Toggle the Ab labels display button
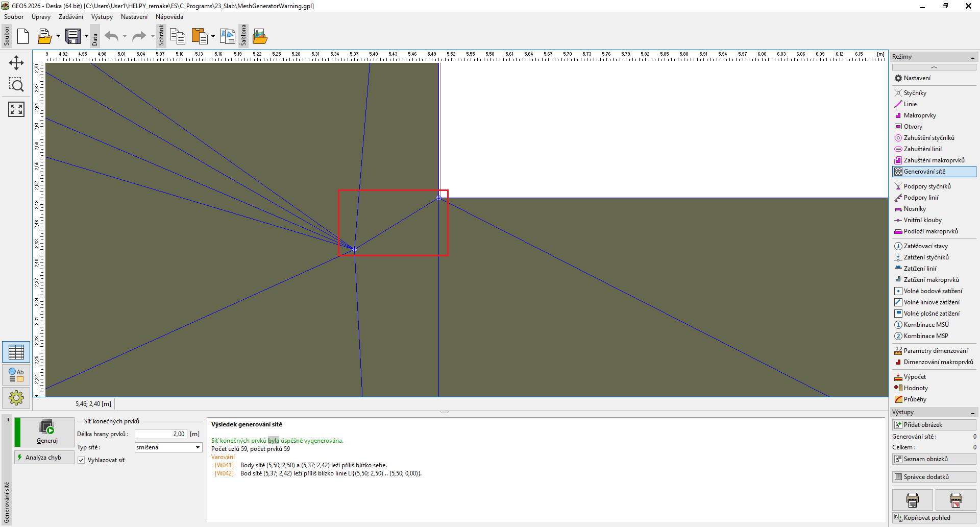Viewport: 980px width, 527px height. click(x=16, y=375)
